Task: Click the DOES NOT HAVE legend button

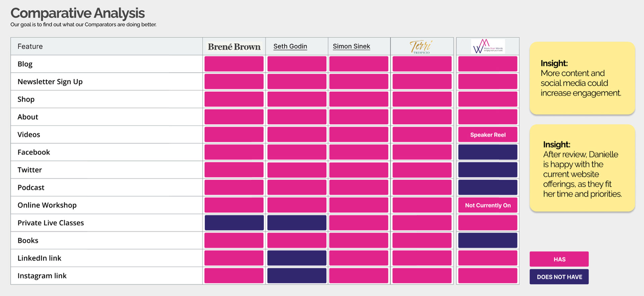Action: tap(559, 277)
